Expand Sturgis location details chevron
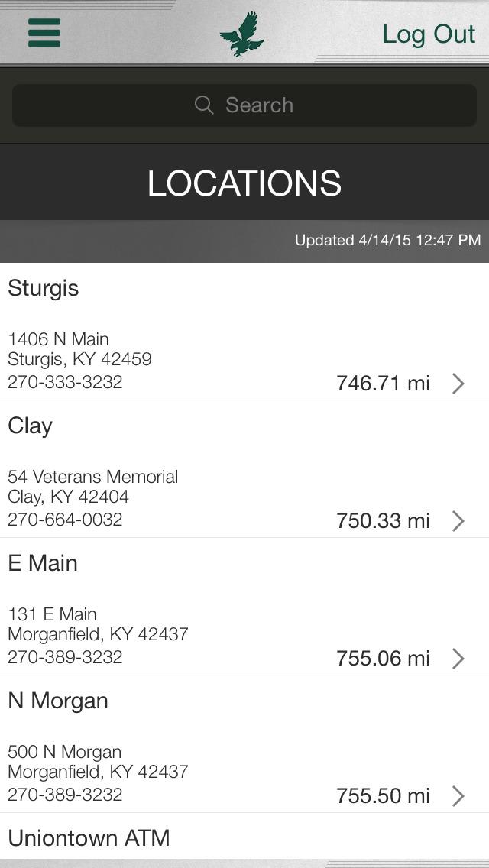The image size is (489, 868). [x=458, y=384]
